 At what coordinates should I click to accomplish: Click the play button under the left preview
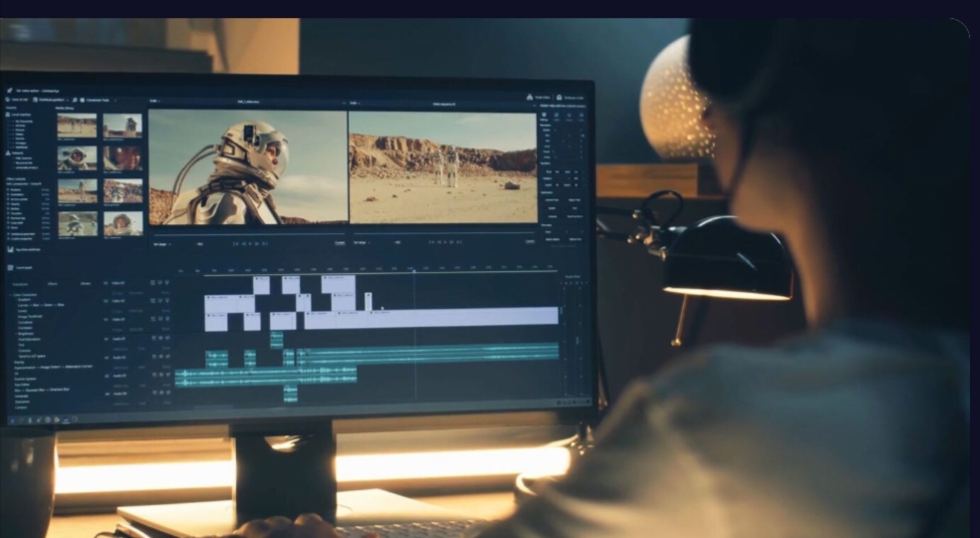[251, 243]
